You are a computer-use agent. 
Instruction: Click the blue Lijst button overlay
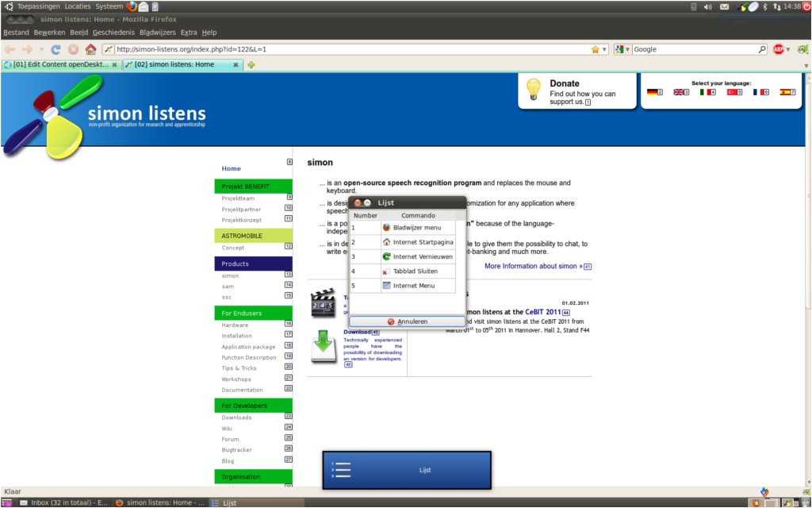tap(407, 470)
